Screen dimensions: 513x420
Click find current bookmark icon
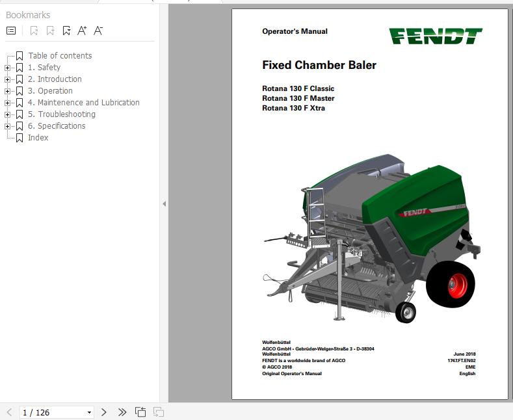coord(66,31)
